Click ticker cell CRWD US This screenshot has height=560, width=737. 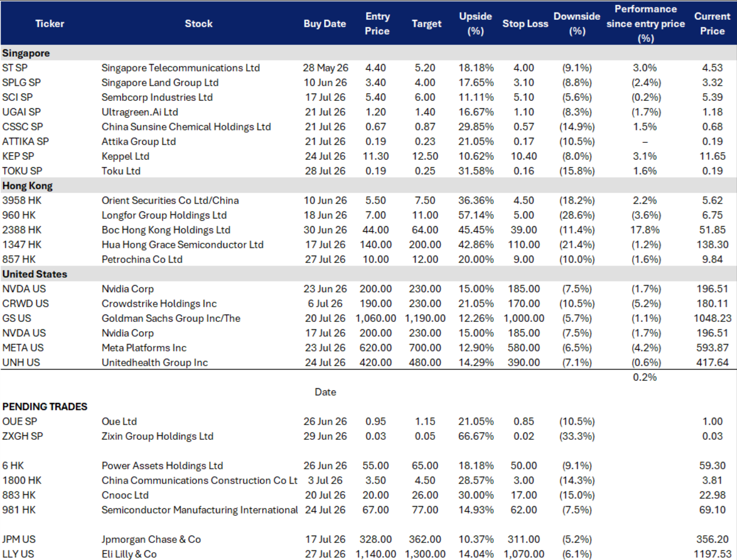[x=26, y=304]
